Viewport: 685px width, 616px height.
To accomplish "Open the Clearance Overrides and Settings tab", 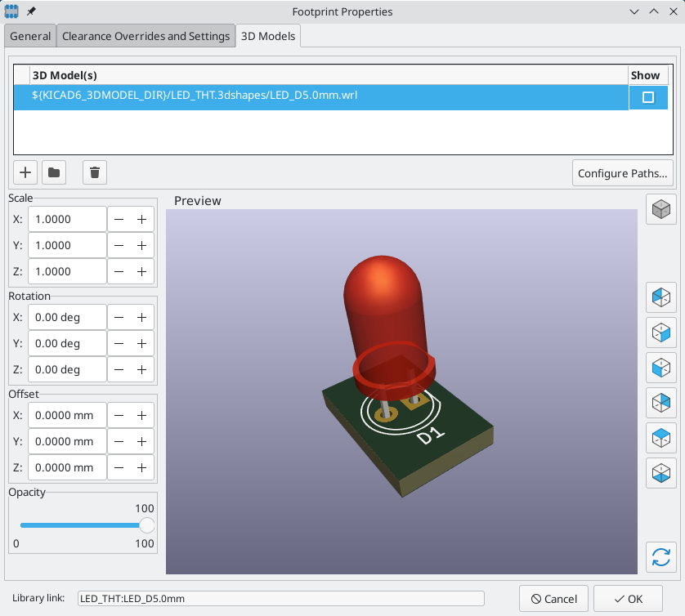I will tap(146, 36).
